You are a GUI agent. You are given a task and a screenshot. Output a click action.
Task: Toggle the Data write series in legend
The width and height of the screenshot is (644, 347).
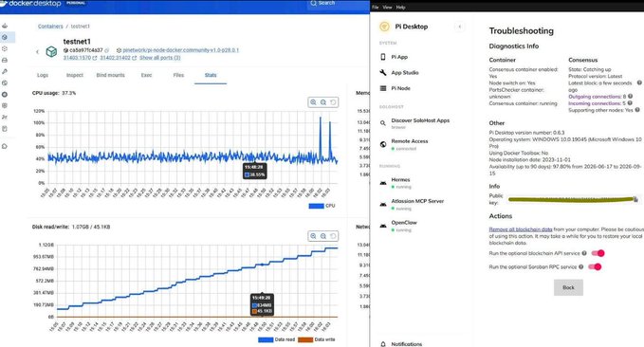tap(317, 339)
